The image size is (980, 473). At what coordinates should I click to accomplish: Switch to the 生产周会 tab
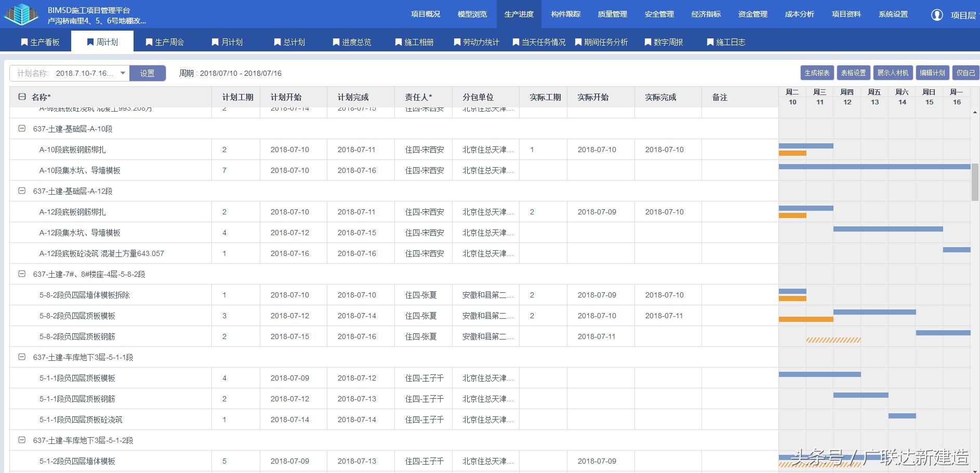(165, 42)
